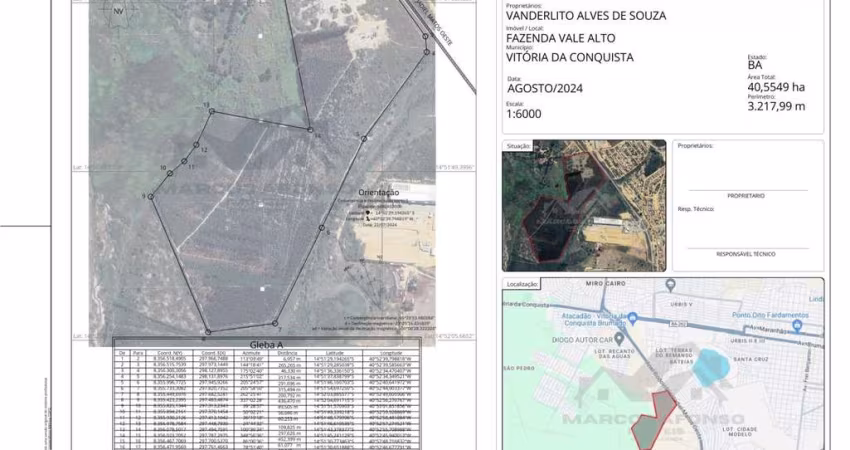The height and width of the screenshot is (450, 850).
Task: Select survey vertex marker 9
Action: pyautogui.click(x=151, y=197)
